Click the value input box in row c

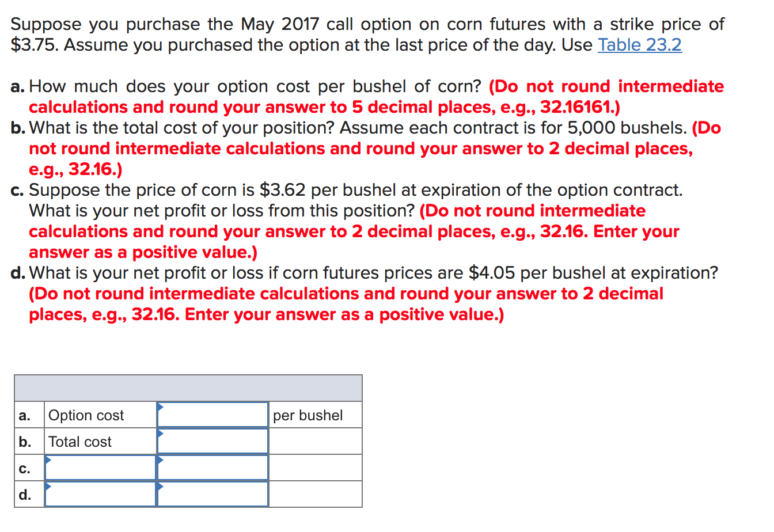click(x=213, y=468)
